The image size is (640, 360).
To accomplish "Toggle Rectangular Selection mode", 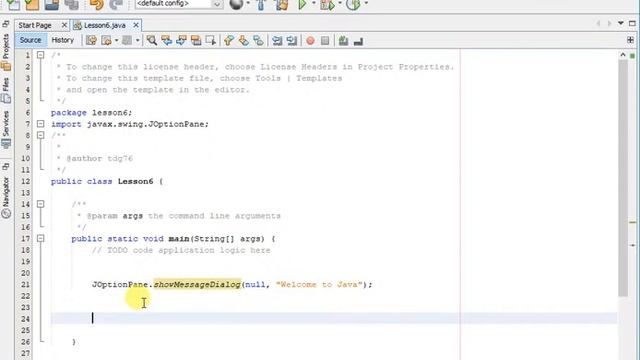I will coord(211,40).
